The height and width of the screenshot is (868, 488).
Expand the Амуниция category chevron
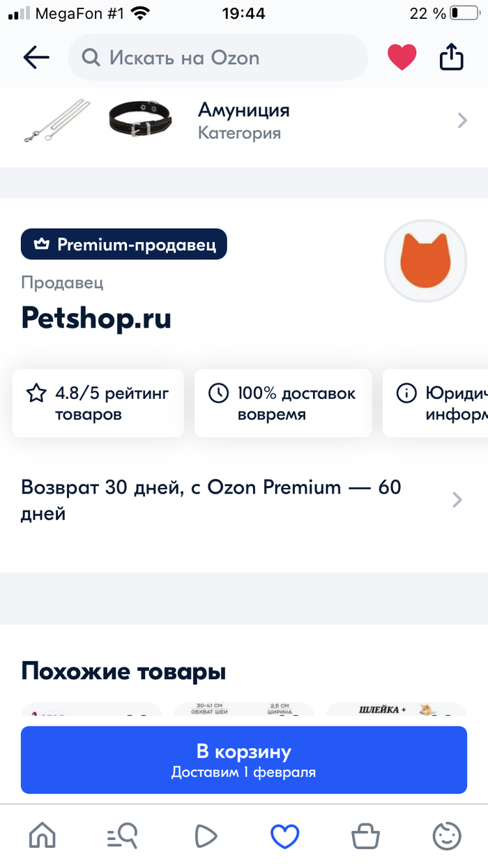coord(462,121)
